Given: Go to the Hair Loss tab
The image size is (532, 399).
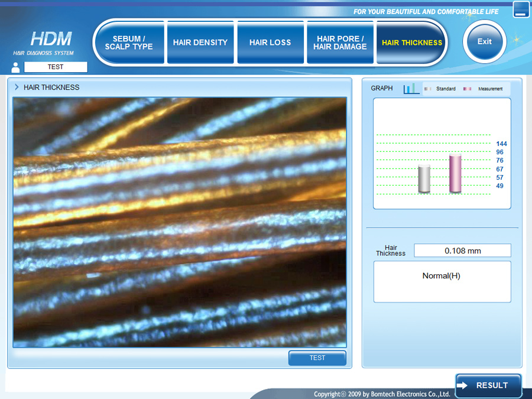Looking at the screenshot, I should (x=270, y=43).
